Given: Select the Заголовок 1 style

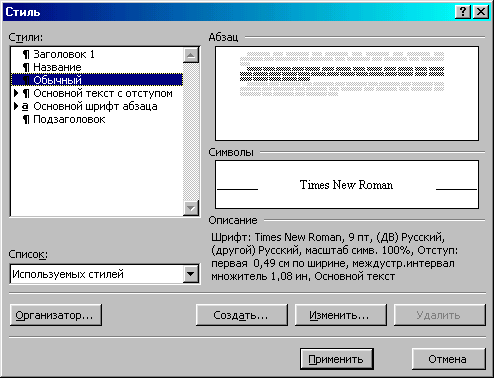Looking at the screenshot, I should (x=97, y=54).
